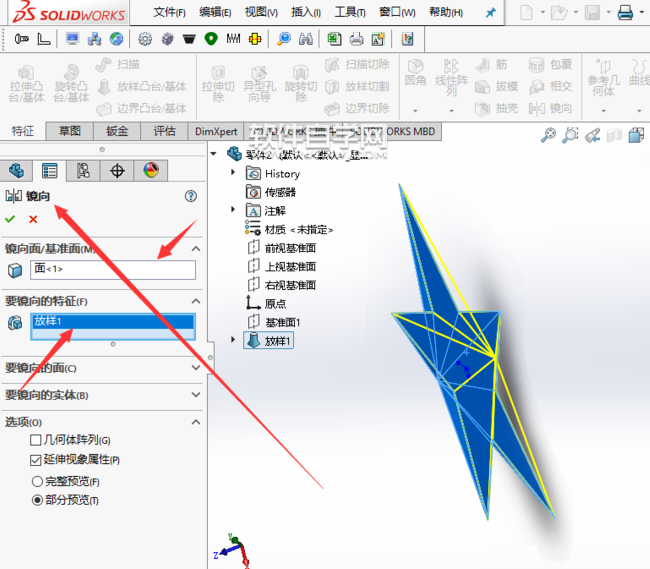The width and height of the screenshot is (650, 569).
Task: Click the monitor display icon in toolbar
Action: [73, 39]
